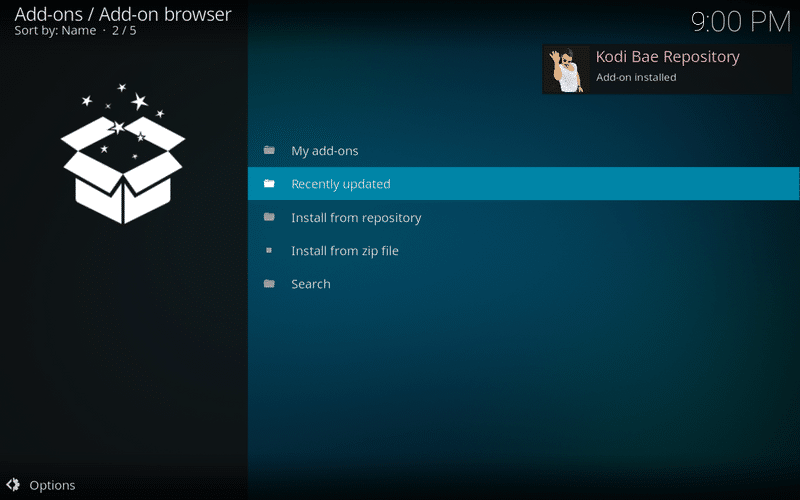Click the Kodi Bae Repository notification thumbnail
This screenshot has height=500, width=800.
tap(567, 69)
